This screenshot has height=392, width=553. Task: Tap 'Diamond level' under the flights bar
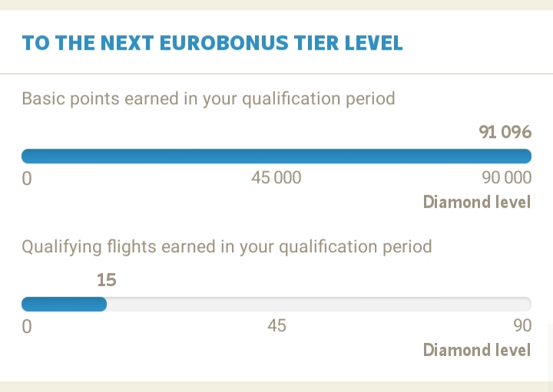[x=476, y=350]
